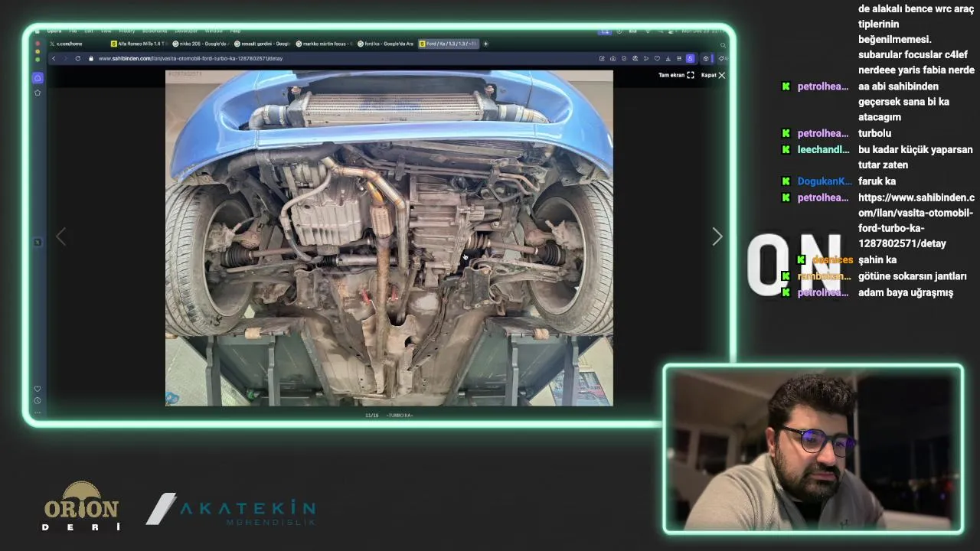Open the three-dot sidebar setup menu

38,412
